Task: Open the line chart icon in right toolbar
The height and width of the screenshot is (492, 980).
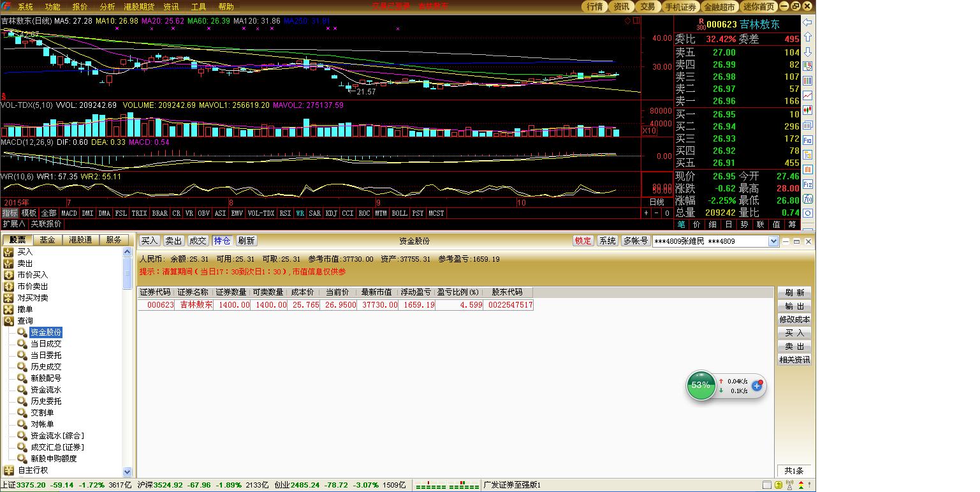Action: tap(808, 96)
